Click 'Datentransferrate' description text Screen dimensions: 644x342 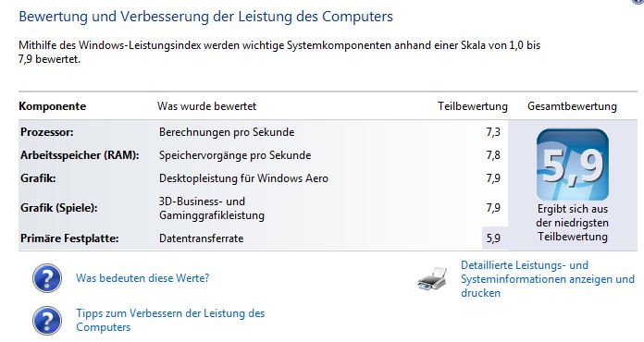202,238
